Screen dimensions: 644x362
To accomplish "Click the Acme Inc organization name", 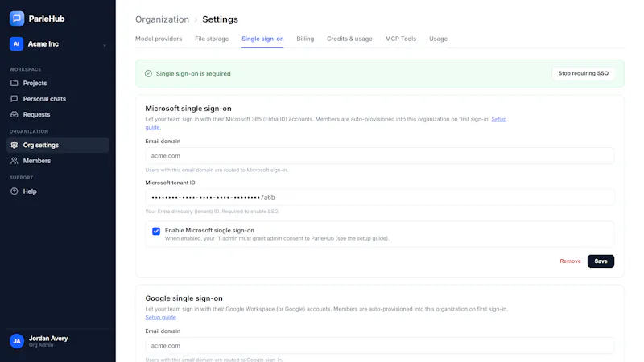I will click(x=43, y=44).
